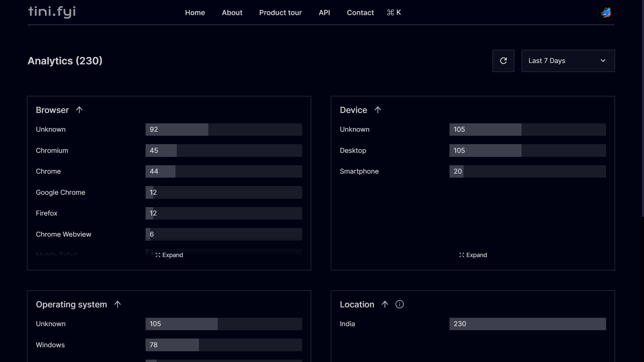Click the Unknown device bar

click(528, 129)
